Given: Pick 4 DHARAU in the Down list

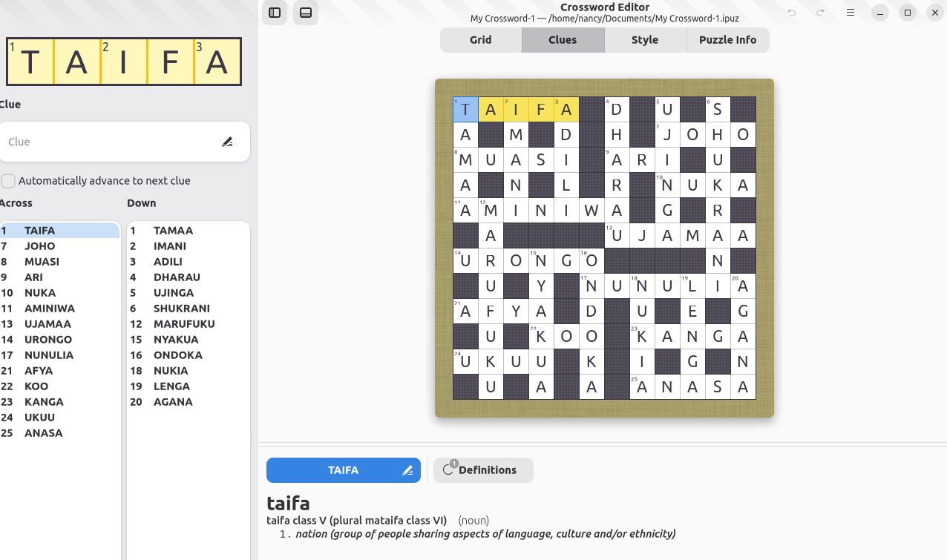Looking at the screenshot, I should (177, 277).
